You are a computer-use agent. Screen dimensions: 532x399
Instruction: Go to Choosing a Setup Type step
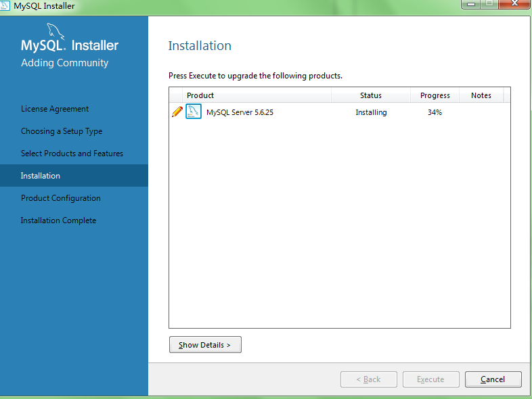click(x=62, y=131)
